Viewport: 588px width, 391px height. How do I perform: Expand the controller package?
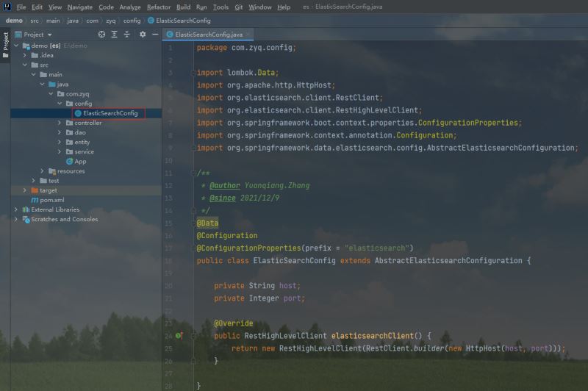(60, 123)
